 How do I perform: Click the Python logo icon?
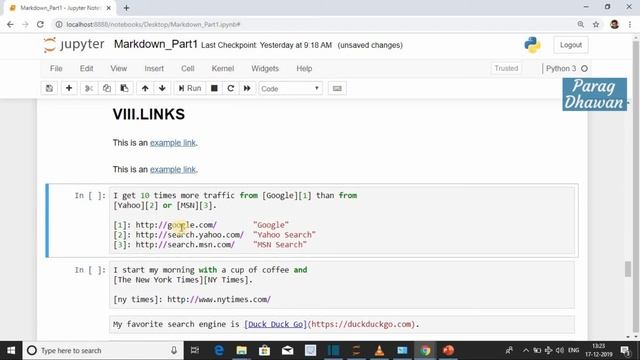click(x=532, y=44)
